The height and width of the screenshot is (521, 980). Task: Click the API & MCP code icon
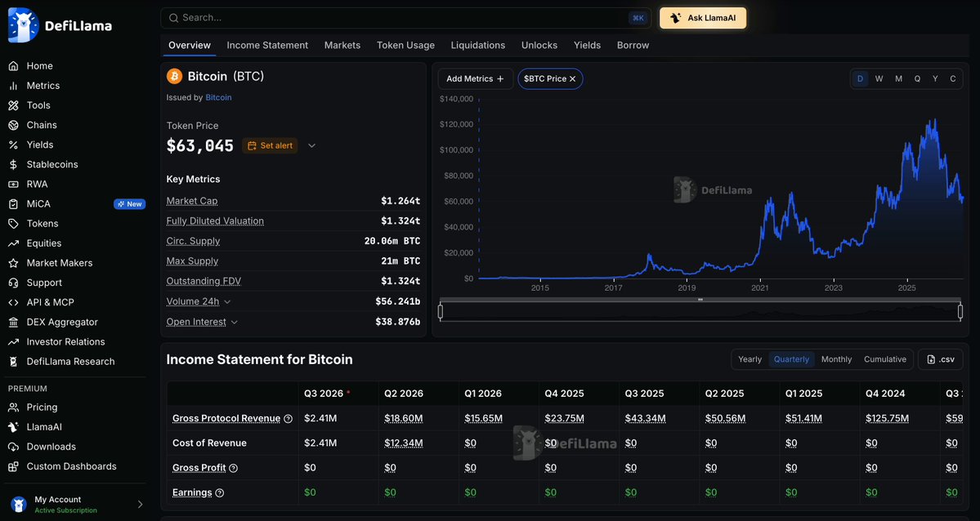(x=13, y=301)
